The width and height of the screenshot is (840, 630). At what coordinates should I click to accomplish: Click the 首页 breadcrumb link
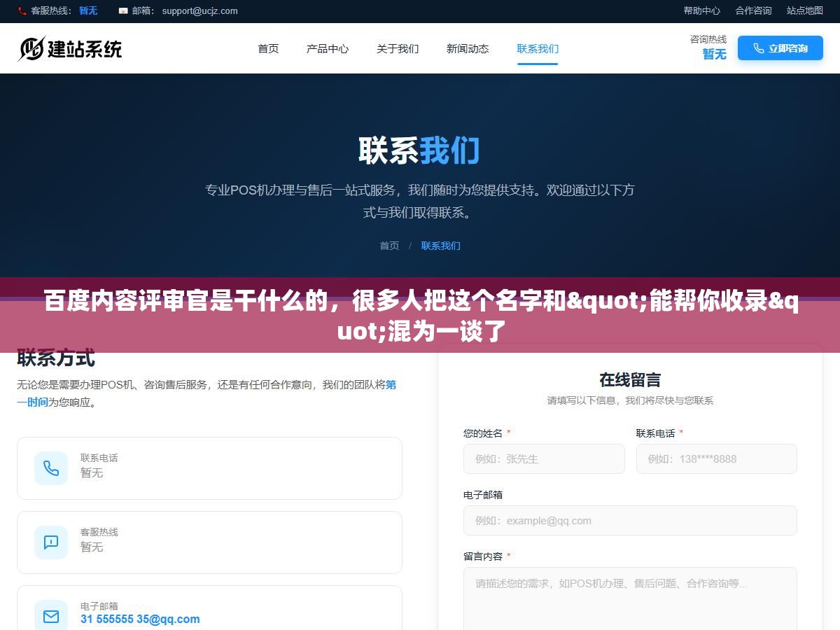pos(389,246)
